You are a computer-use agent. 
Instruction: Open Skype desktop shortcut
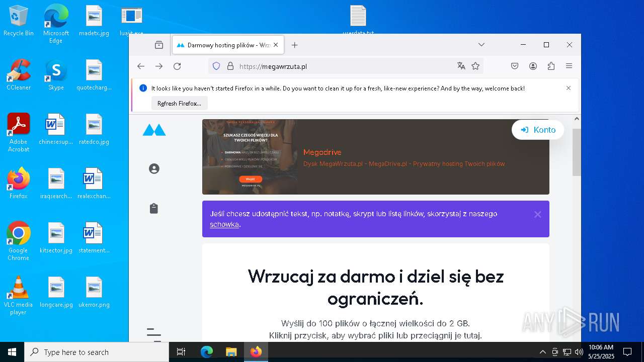coord(56,75)
